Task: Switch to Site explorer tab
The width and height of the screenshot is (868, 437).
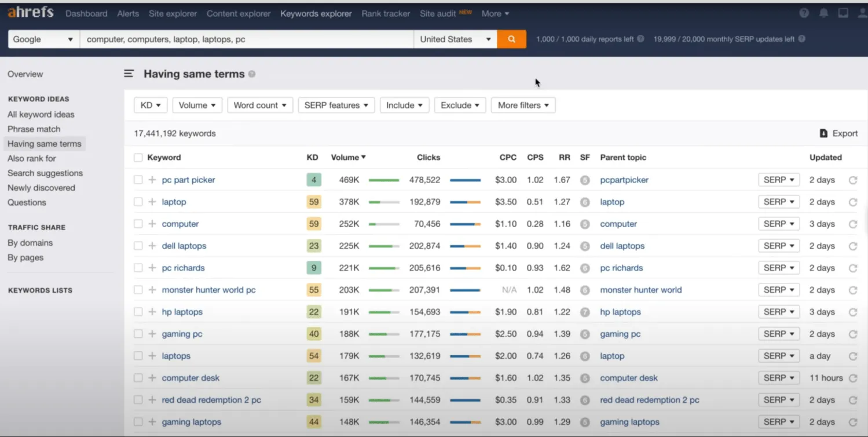Action: [173, 13]
